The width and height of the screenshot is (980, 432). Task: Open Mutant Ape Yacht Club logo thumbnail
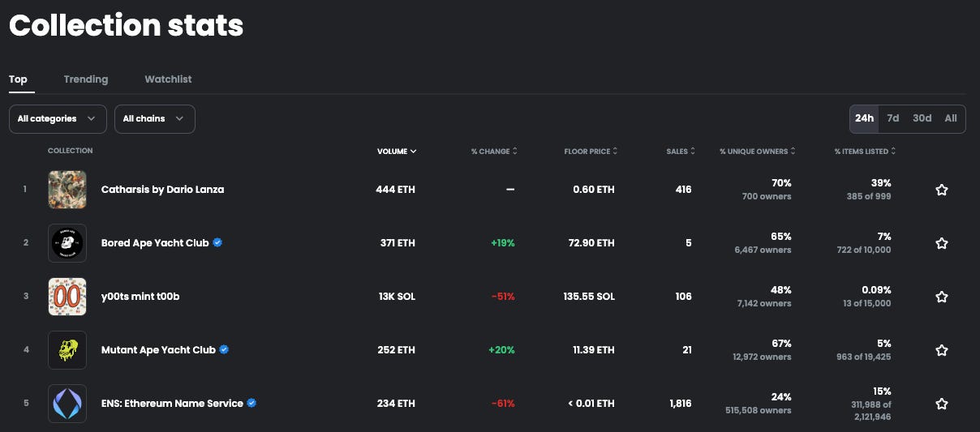click(x=67, y=350)
